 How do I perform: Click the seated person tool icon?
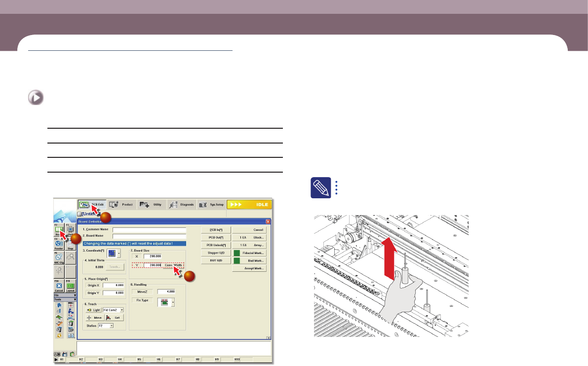(71, 311)
